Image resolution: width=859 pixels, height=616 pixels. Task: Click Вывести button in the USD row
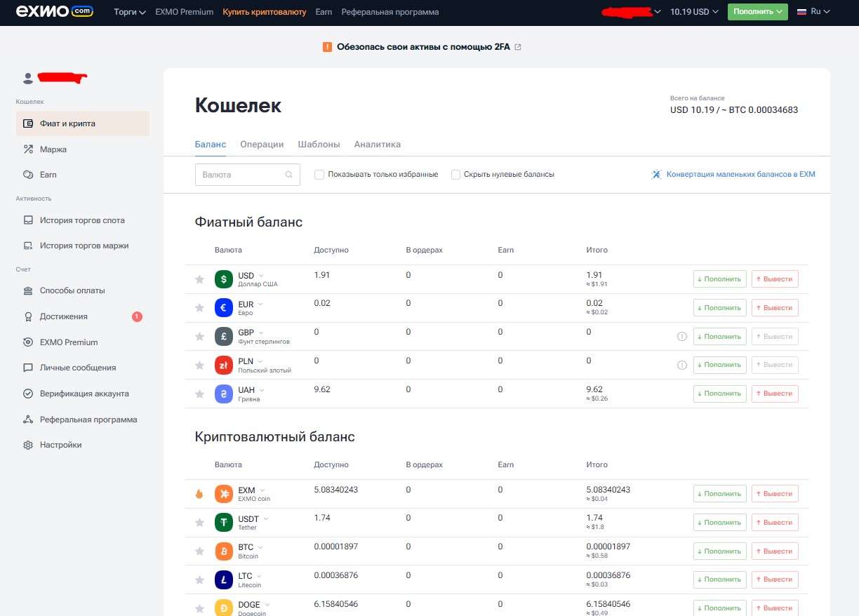[775, 279]
